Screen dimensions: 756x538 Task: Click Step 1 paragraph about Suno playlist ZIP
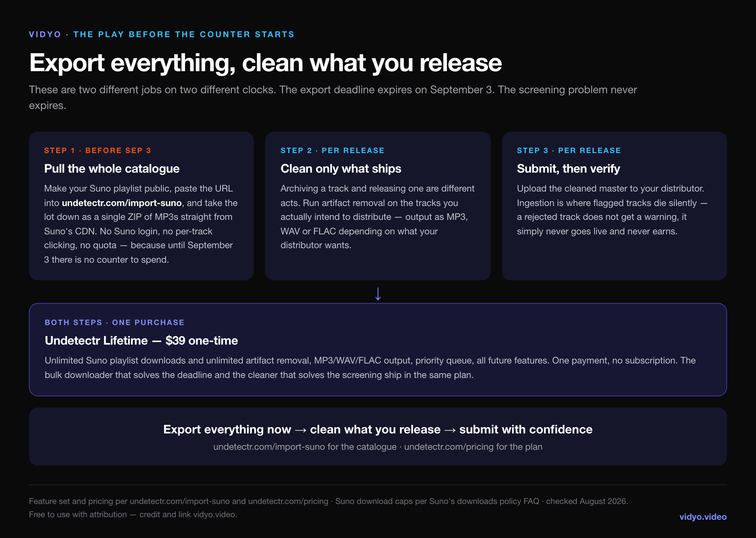[x=141, y=224]
